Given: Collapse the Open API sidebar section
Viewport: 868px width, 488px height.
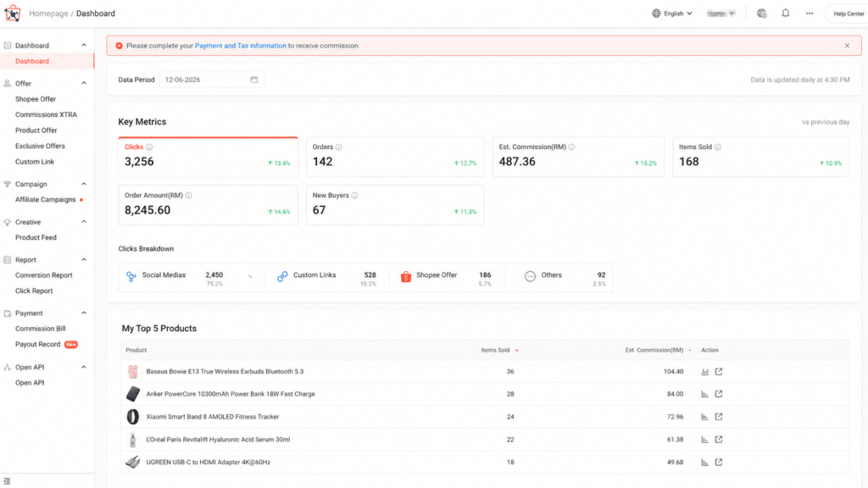Looking at the screenshot, I should 84,367.
